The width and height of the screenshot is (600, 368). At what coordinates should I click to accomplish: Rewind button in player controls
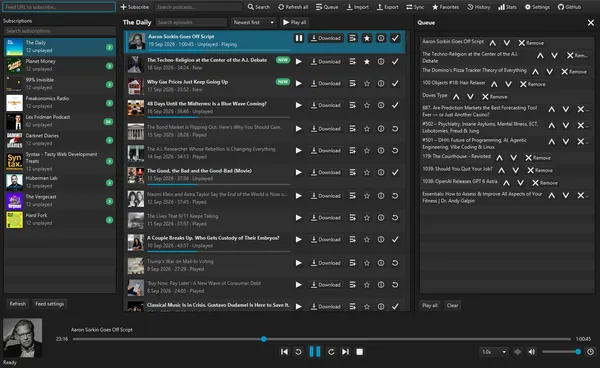[298, 352]
